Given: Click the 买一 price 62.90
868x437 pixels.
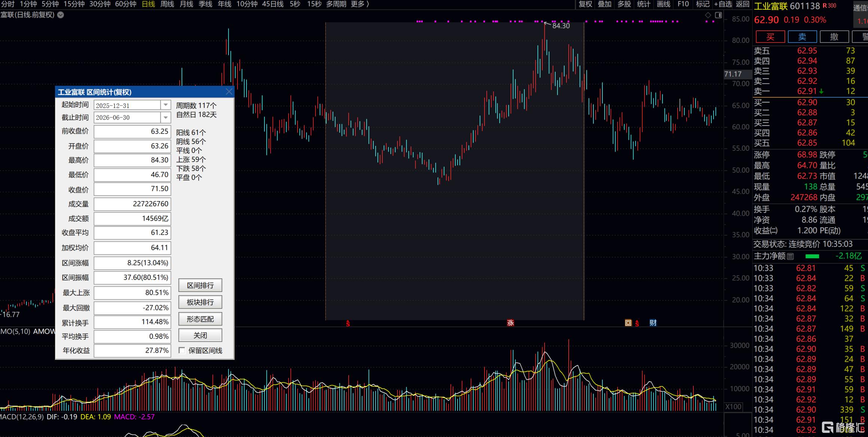Looking at the screenshot, I should 807,102.
